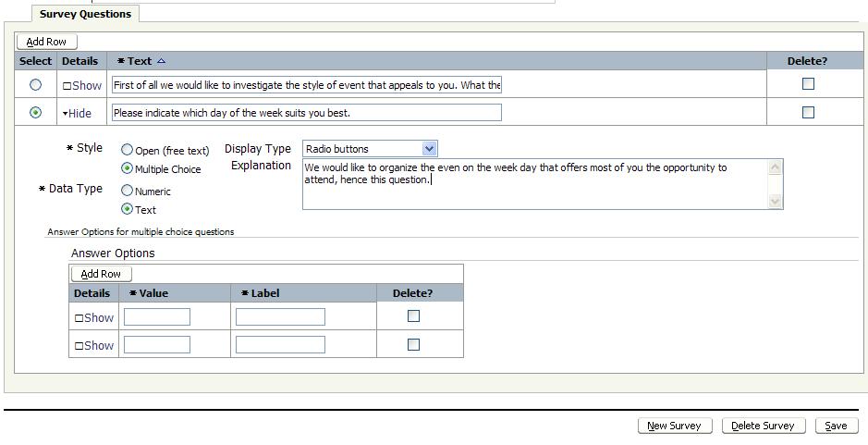The width and height of the screenshot is (868, 445).
Task: Click Add Row above the questions table
Action: tap(47, 42)
